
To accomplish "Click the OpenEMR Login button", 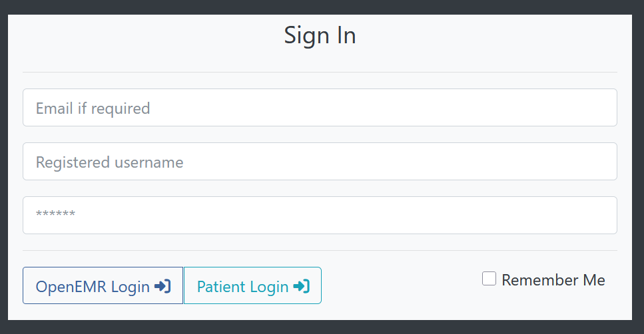I will click(x=103, y=285).
